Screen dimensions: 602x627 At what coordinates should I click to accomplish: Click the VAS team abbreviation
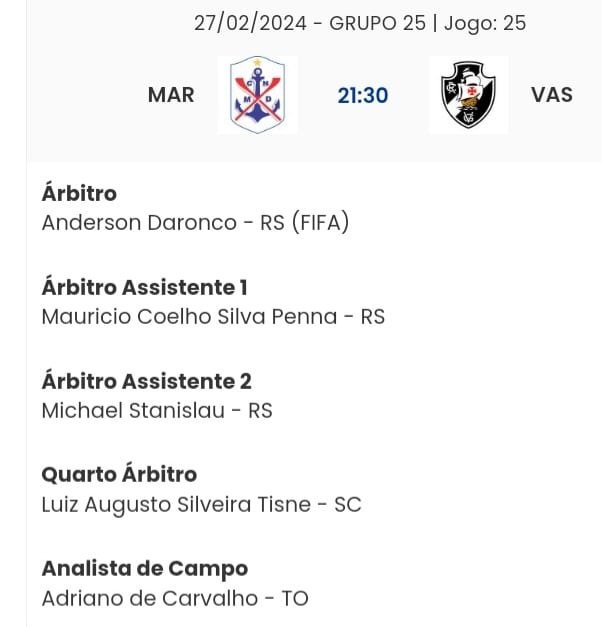[x=552, y=95]
